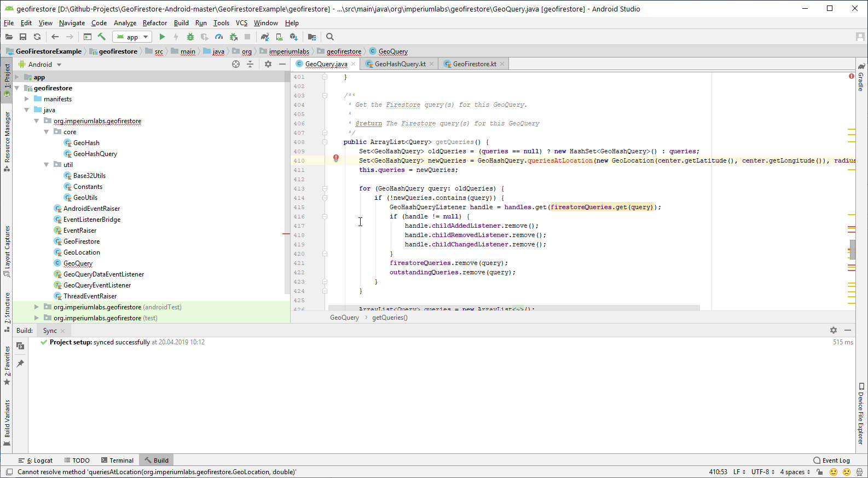Open the Profiler gauge icon in toolbar
Screen dimensions: 868x478
pyautogui.click(x=219, y=37)
